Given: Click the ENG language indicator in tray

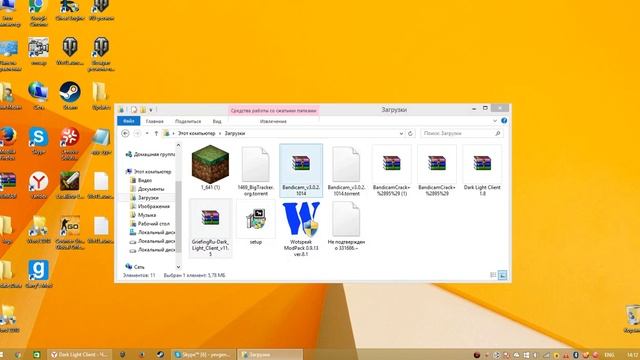Looking at the screenshot, I should click(x=609, y=355).
